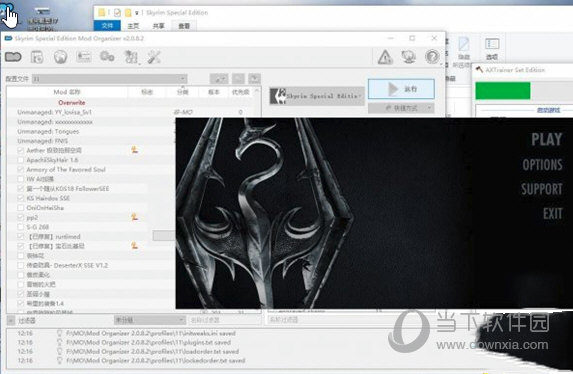Click the lightbulb icon on plugins.txt log entry
Screen dimensions: 573x374
[59, 342]
